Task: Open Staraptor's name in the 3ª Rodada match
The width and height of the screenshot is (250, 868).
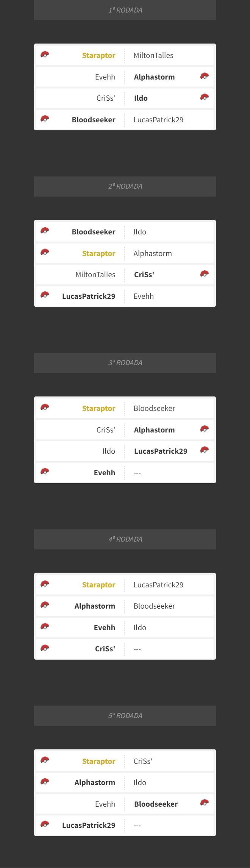Action: (98, 408)
